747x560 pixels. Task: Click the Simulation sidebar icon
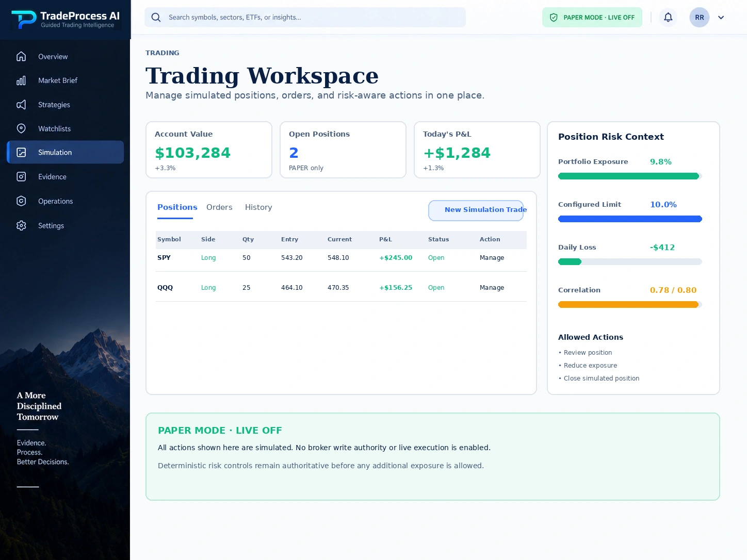(21, 152)
